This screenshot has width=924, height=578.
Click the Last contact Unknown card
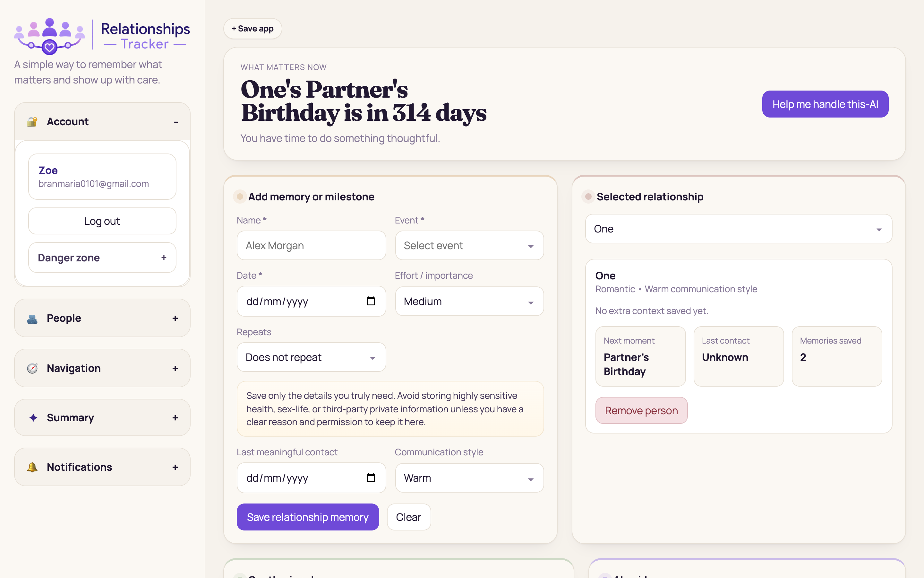click(x=739, y=356)
